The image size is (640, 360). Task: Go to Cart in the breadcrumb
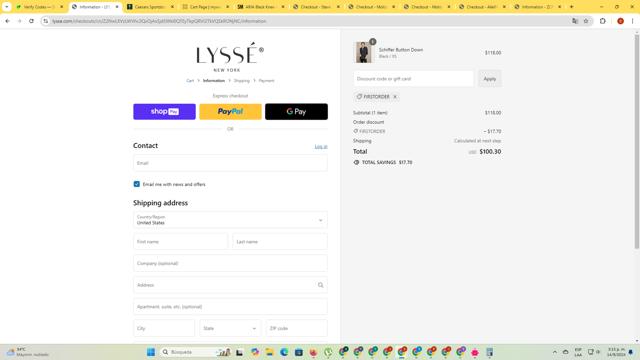[190, 81]
